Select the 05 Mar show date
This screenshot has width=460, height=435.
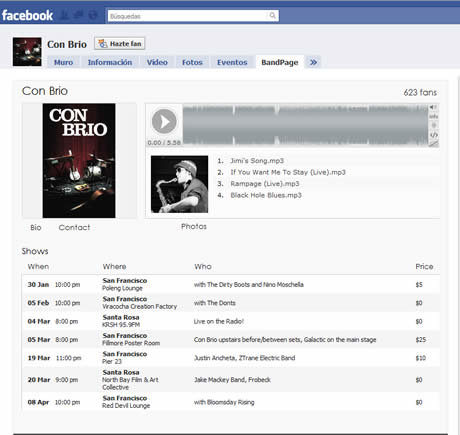[x=39, y=340]
